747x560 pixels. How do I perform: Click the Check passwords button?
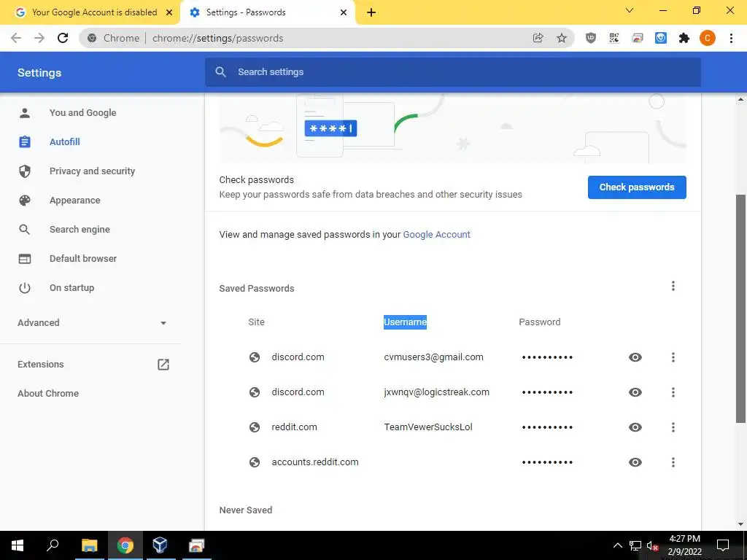637,187
